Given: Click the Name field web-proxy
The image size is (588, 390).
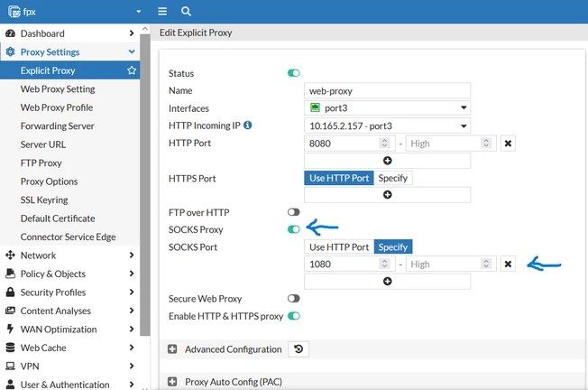Looking at the screenshot, I should point(387,91).
